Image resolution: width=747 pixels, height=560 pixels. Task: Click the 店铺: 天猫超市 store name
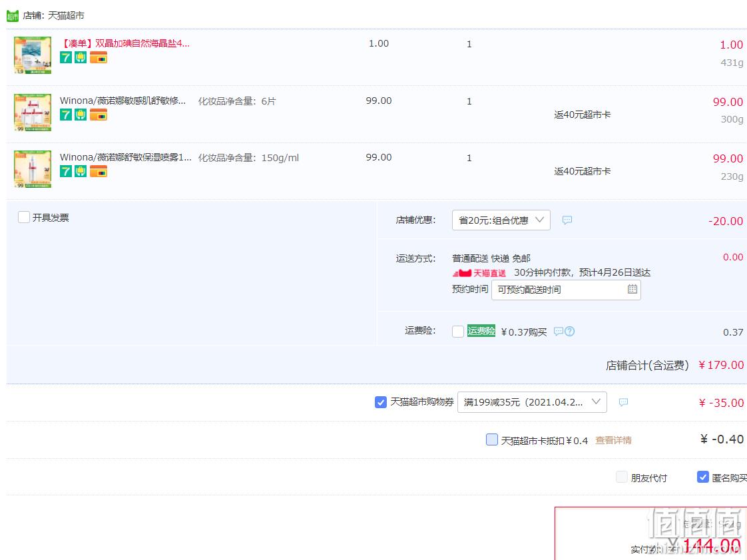[x=53, y=16]
